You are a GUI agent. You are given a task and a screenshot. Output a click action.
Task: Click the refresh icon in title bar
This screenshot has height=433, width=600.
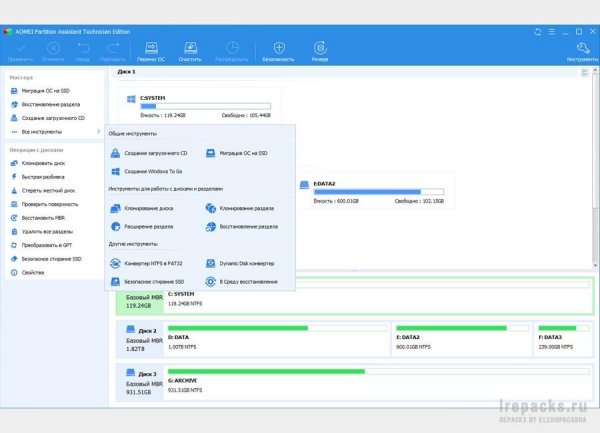[538, 32]
